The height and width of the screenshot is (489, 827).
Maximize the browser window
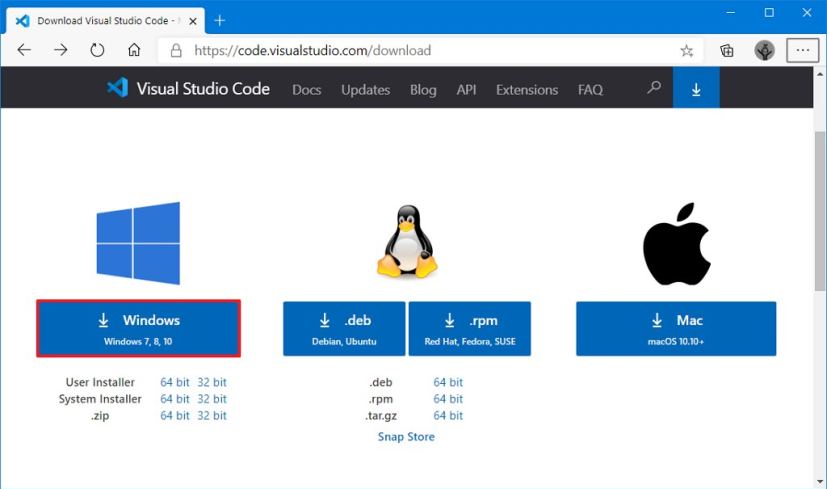(x=769, y=12)
